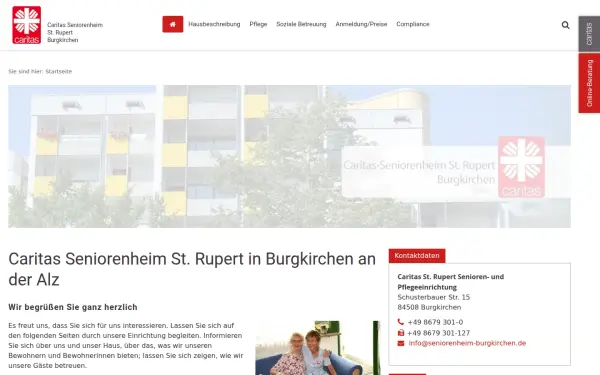Click the envelope email icon
The width and height of the screenshot is (600, 375).
(401, 343)
